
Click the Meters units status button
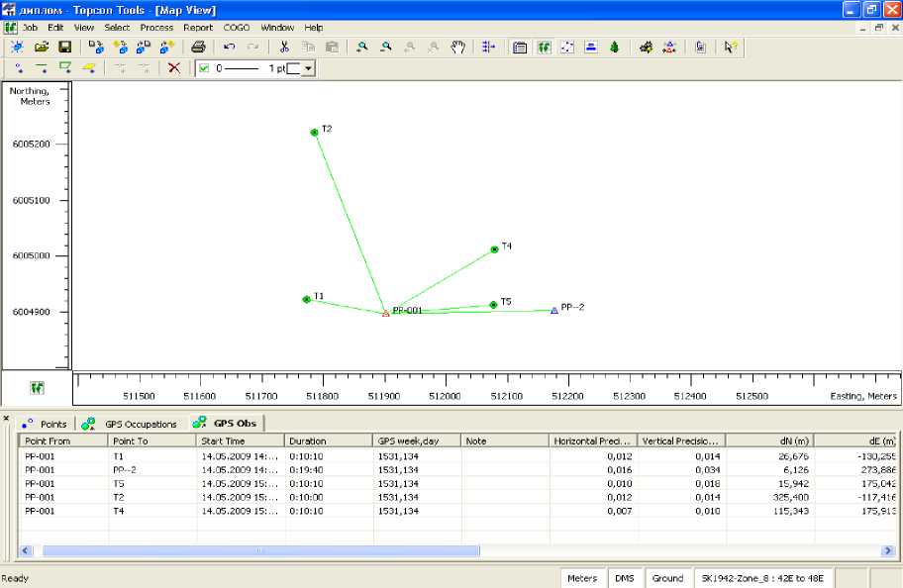(582, 578)
